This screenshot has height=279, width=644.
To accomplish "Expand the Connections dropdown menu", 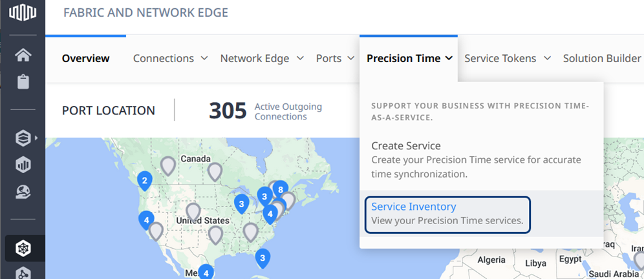I will pyautogui.click(x=171, y=58).
